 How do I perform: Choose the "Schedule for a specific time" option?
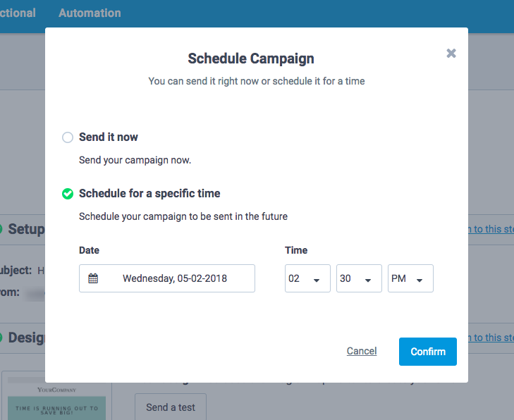click(x=68, y=194)
